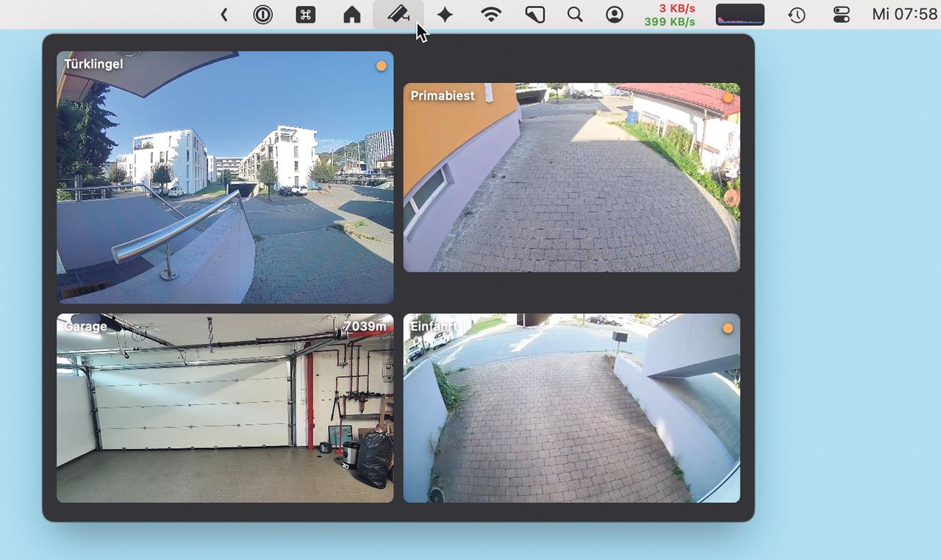Open the 1Password menu bar icon
This screenshot has width=941, height=560.
262,15
